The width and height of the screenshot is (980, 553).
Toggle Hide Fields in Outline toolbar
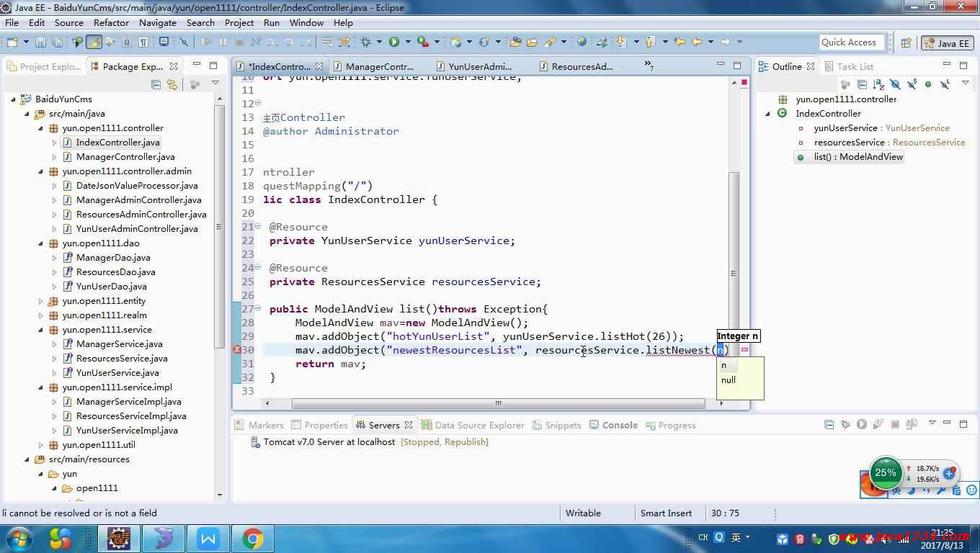[895, 84]
